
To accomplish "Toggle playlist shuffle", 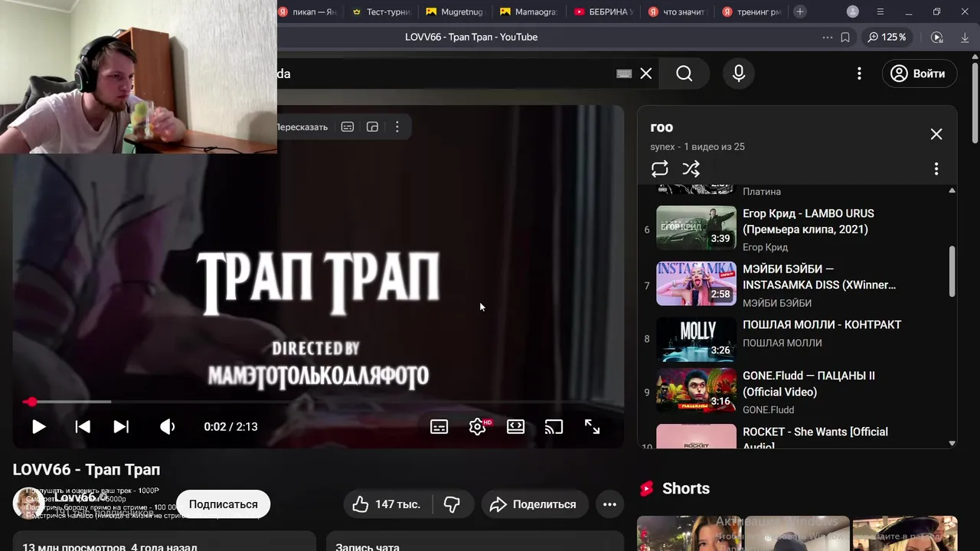I will pyautogui.click(x=691, y=168).
